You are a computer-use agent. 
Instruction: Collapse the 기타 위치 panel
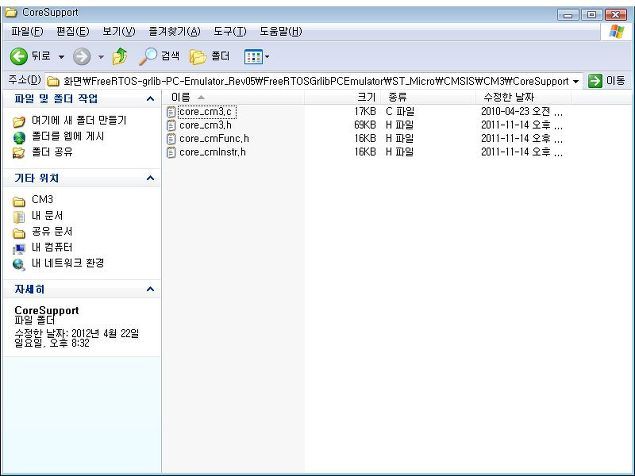click(150, 178)
